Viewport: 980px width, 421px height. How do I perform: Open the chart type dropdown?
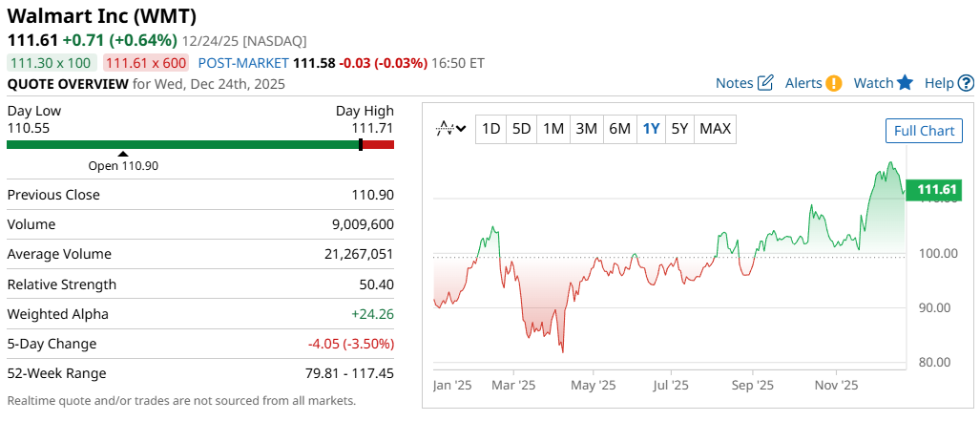pos(450,129)
